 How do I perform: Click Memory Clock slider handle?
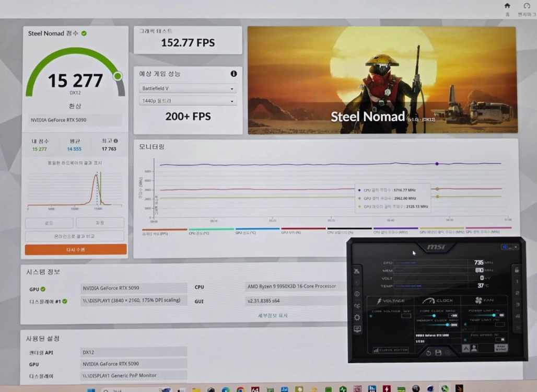tap(447, 325)
